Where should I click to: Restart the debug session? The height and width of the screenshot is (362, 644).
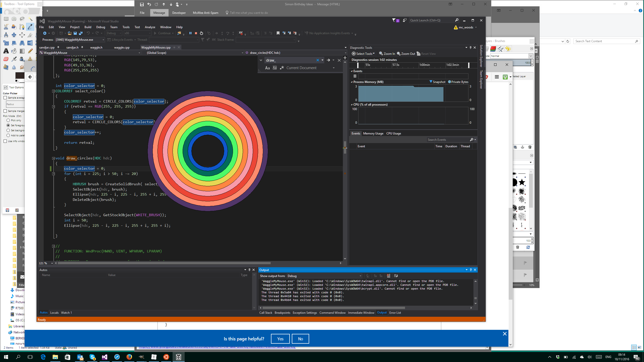coord(202,33)
